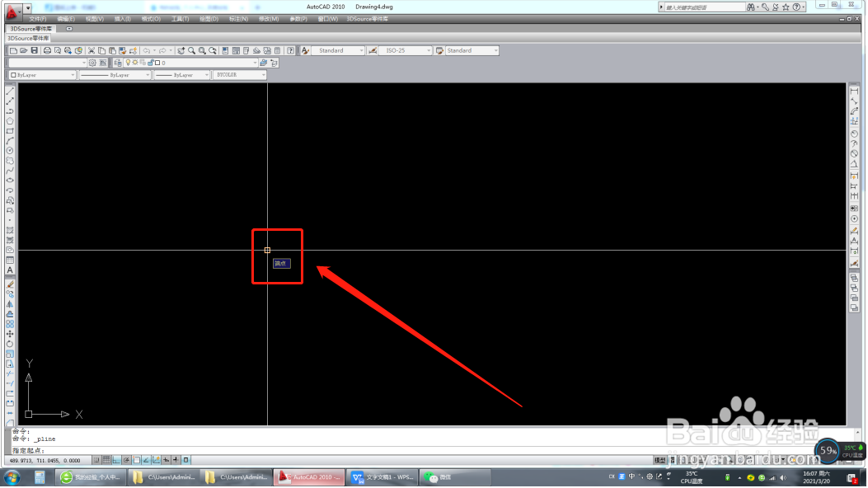The width and height of the screenshot is (868, 488).
Task: Select the Rectangle draw tool
Action: tap(10, 131)
